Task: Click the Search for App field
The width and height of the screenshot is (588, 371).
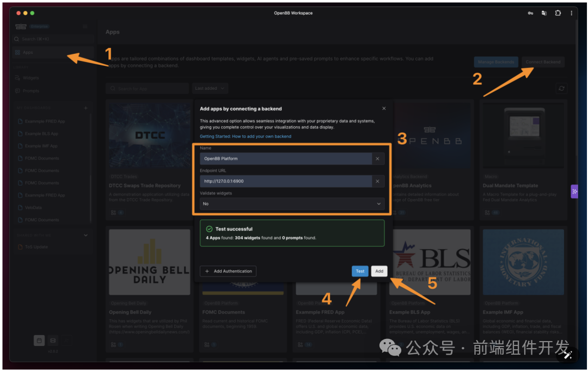Action: [147, 89]
